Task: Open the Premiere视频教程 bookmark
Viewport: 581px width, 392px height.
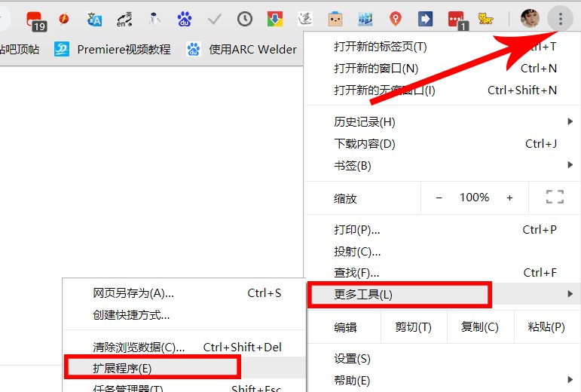Action: [x=112, y=49]
